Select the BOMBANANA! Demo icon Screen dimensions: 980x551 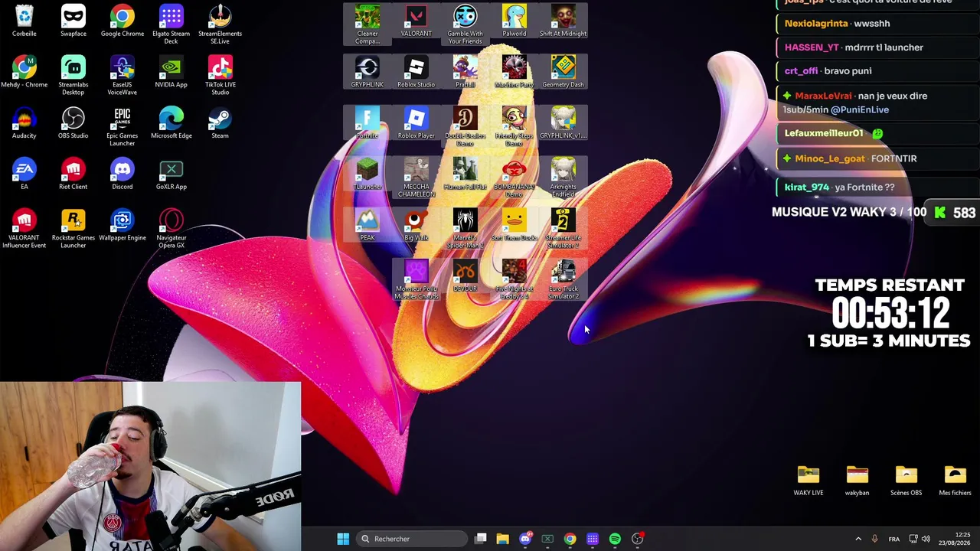click(x=514, y=178)
